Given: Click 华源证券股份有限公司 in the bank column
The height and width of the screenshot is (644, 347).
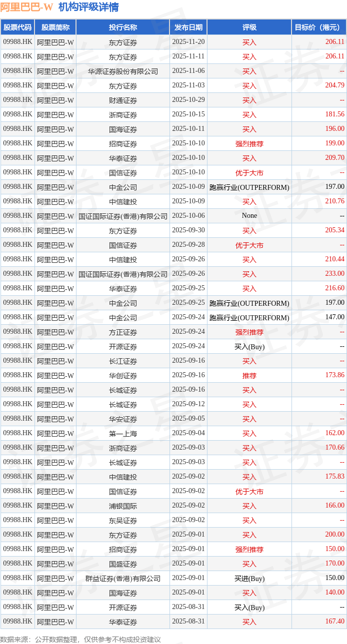Looking at the screenshot, I should [123, 71].
